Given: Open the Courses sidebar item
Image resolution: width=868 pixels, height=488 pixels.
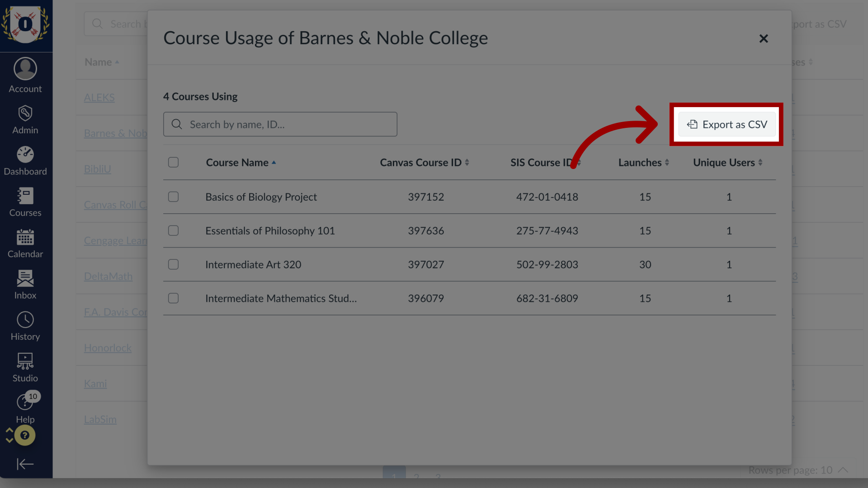Looking at the screenshot, I should (25, 202).
